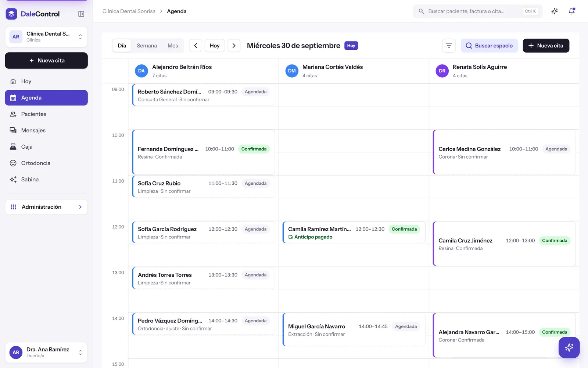Open Fernanda Domínguez 10:00 appointment

204,152
